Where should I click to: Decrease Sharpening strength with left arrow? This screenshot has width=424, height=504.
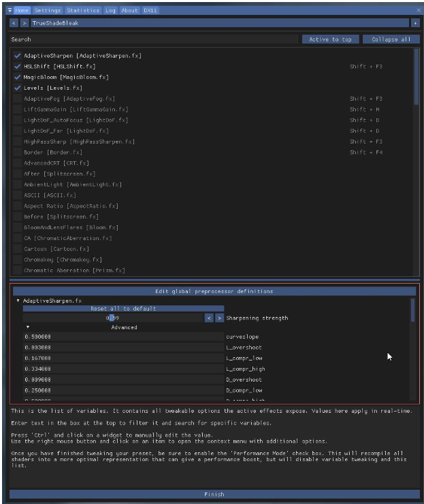tap(210, 318)
